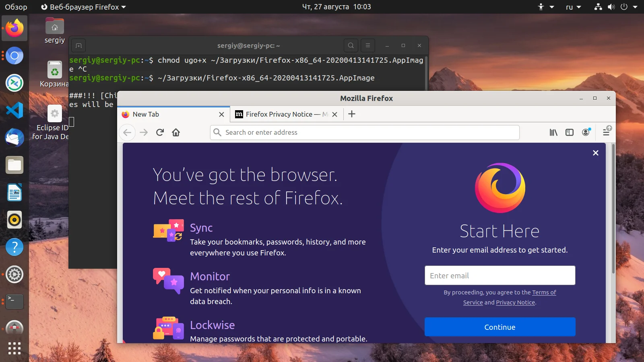This screenshot has width=644, height=362.
Task: Open the Privacy Notice link
Action: 516,302
